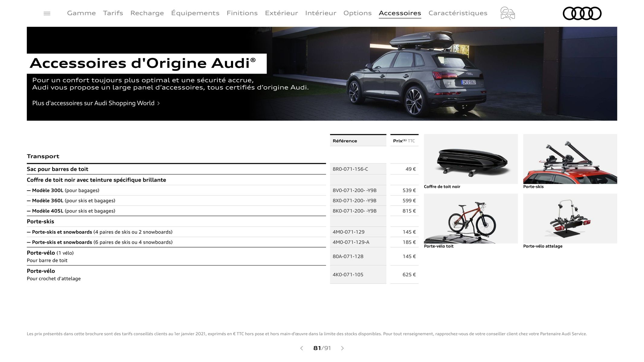This screenshot has width=644, height=362.
Task: Select the Accessoires tab
Action: click(x=400, y=13)
